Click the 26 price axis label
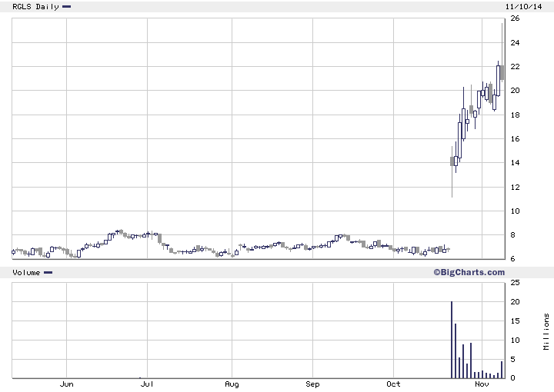554x392 pixels. tap(515, 18)
